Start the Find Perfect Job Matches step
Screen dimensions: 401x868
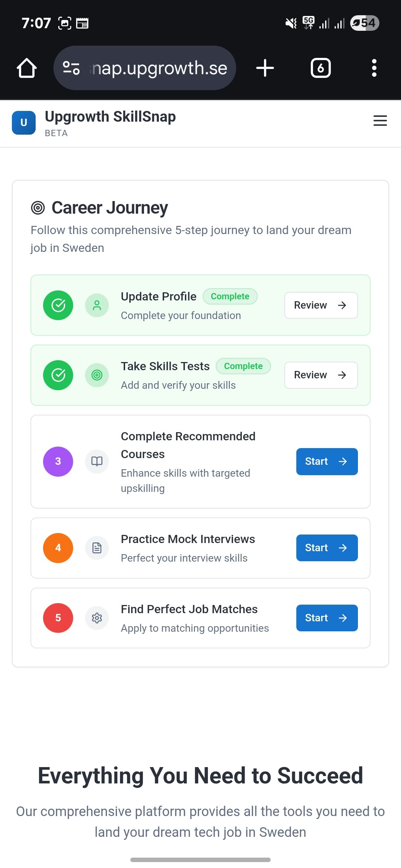point(327,618)
